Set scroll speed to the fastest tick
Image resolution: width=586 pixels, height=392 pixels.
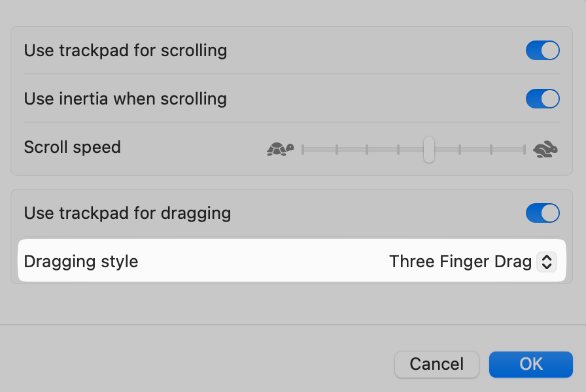point(524,150)
